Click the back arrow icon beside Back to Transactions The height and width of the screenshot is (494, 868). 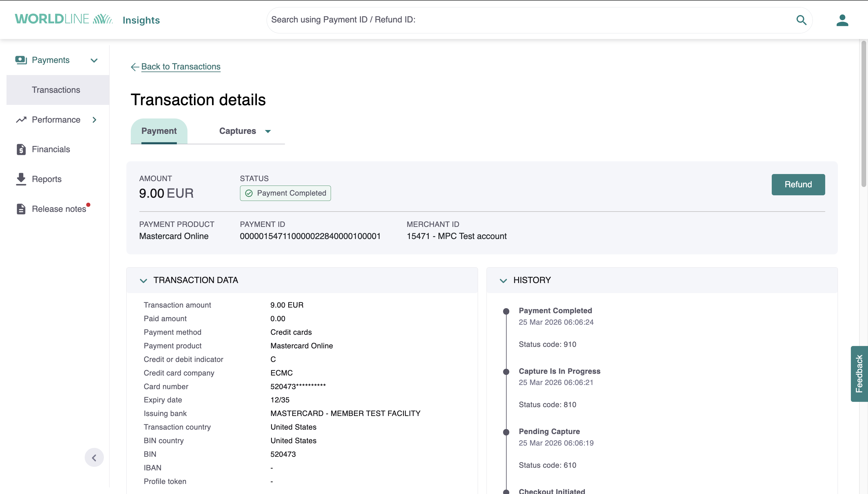(x=135, y=67)
